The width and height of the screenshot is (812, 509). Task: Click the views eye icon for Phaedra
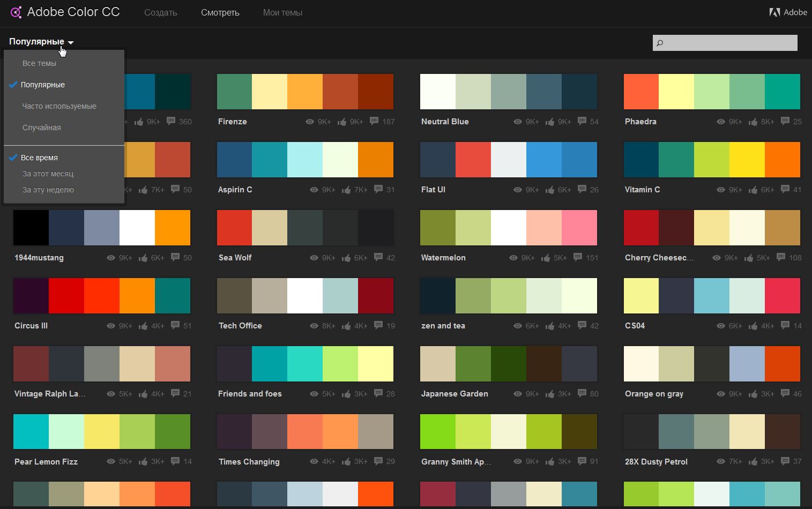click(721, 122)
